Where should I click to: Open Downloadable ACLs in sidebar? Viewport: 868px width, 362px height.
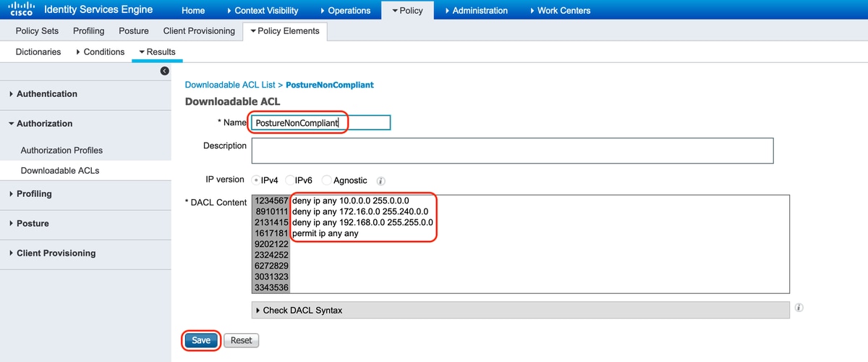pyautogui.click(x=60, y=171)
